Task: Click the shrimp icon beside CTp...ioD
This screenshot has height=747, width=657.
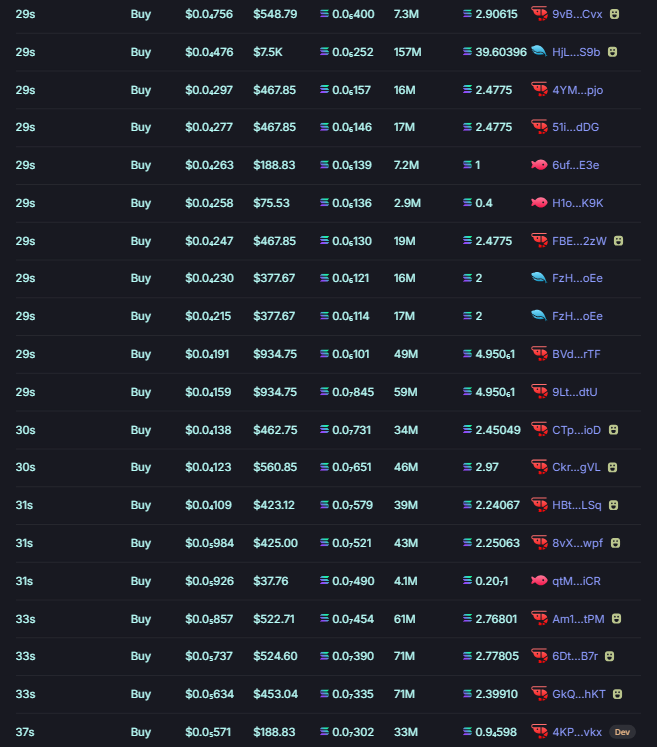Action: click(539, 430)
